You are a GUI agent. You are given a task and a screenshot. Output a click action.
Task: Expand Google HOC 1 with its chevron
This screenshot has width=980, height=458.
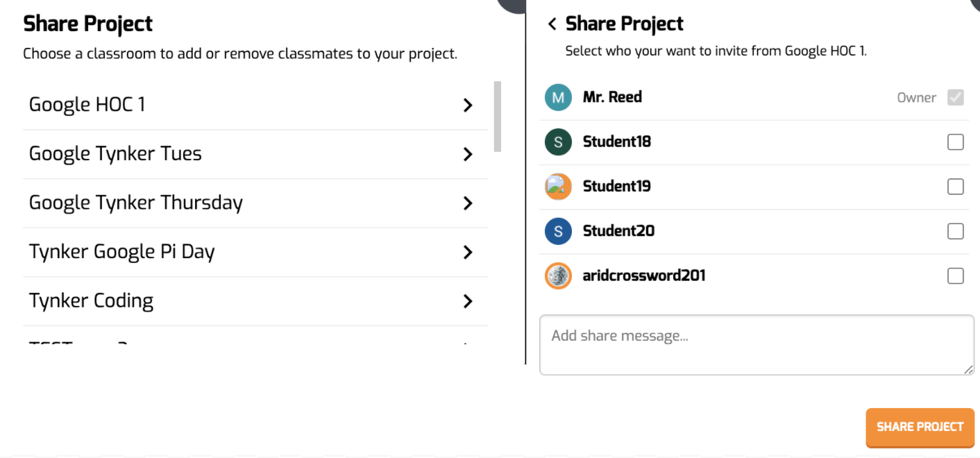tap(468, 105)
